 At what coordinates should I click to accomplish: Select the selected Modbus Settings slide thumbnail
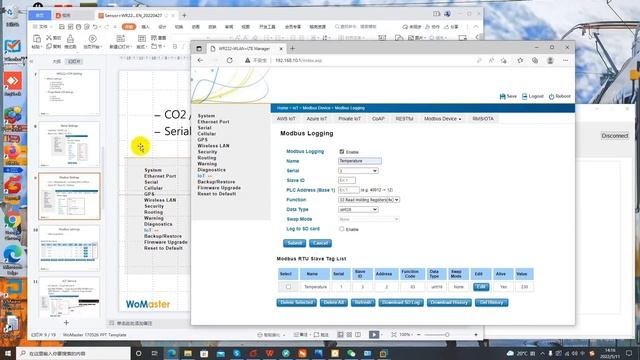pos(69,196)
